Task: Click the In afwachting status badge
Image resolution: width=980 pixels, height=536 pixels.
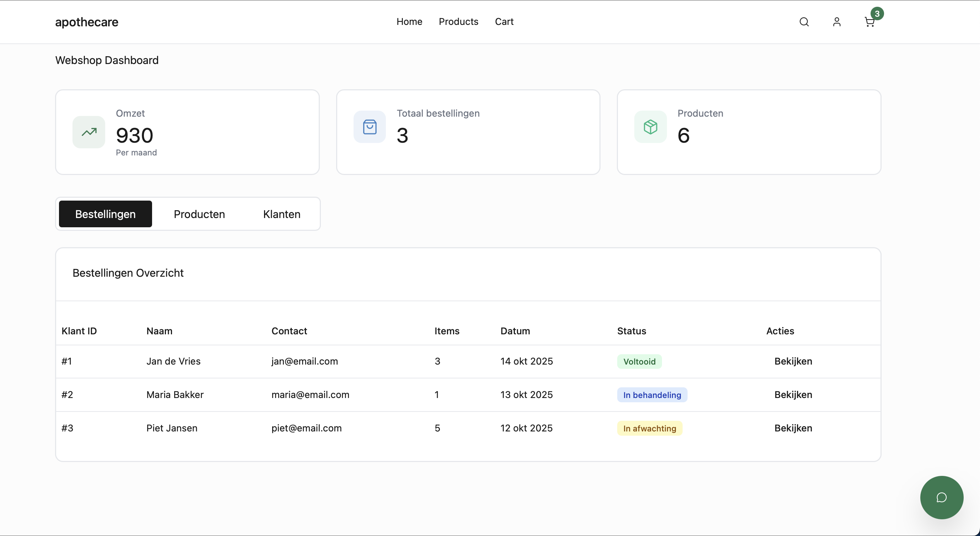Action: coord(650,428)
